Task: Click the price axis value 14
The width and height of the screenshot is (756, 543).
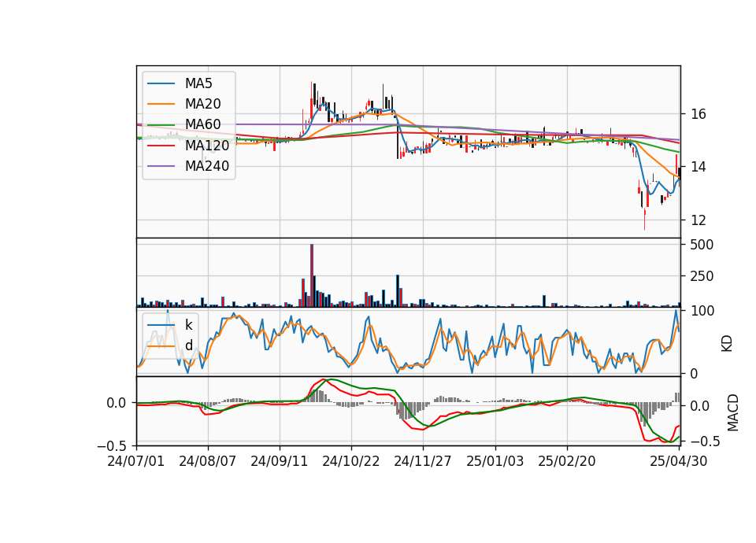Action: click(699, 167)
